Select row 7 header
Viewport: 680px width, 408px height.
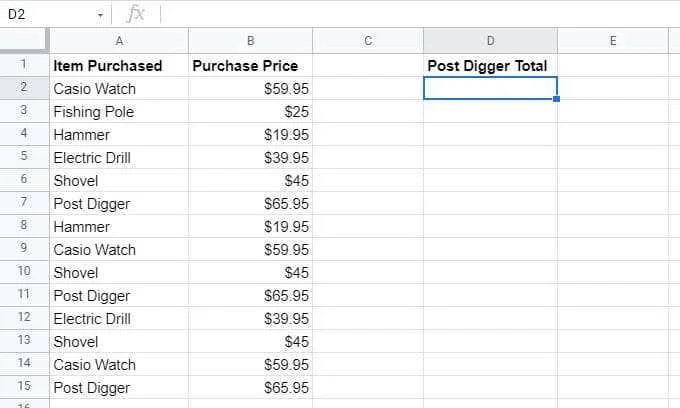point(24,202)
